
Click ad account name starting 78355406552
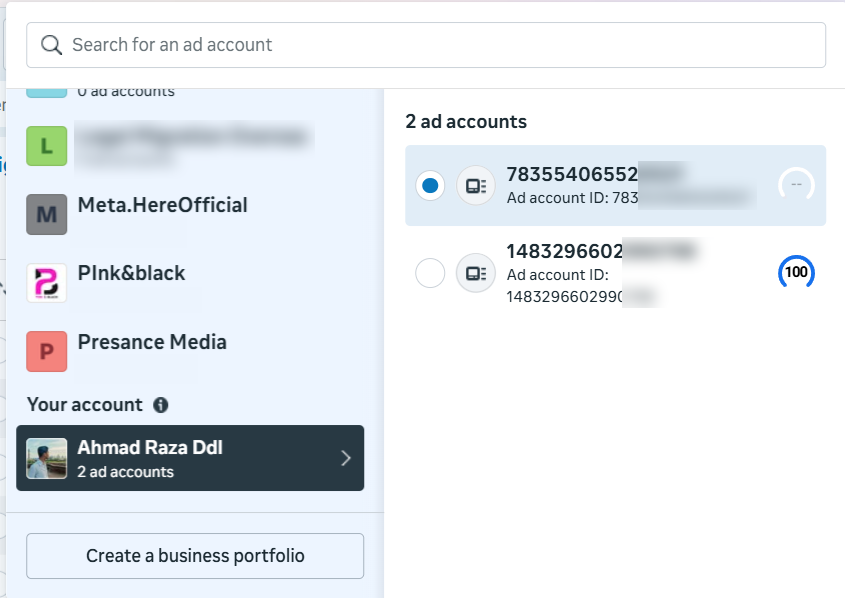[x=572, y=175]
